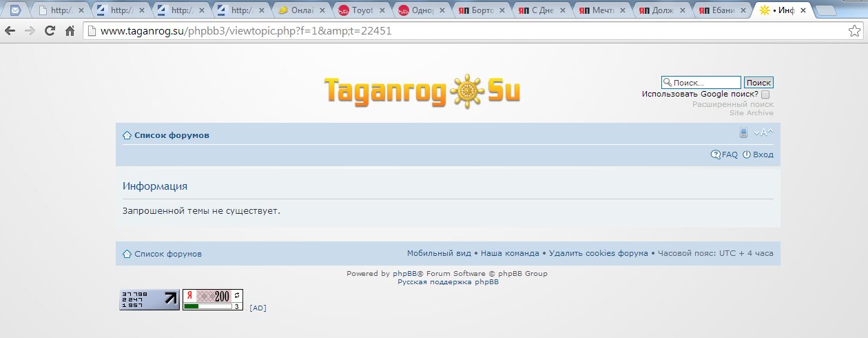Switch to the Toyot tab
Image resolution: width=868 pixels, height=338 pixels.
[x=362, y=10]
